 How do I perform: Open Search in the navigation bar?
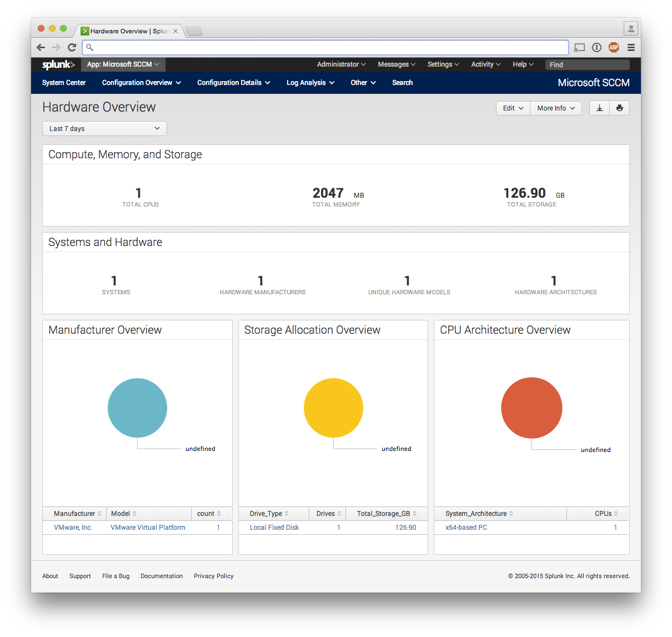[x=403, y=83]
